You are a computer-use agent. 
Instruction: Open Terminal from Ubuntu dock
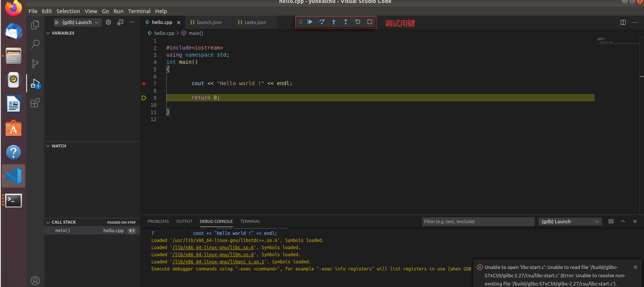[13, 200]
